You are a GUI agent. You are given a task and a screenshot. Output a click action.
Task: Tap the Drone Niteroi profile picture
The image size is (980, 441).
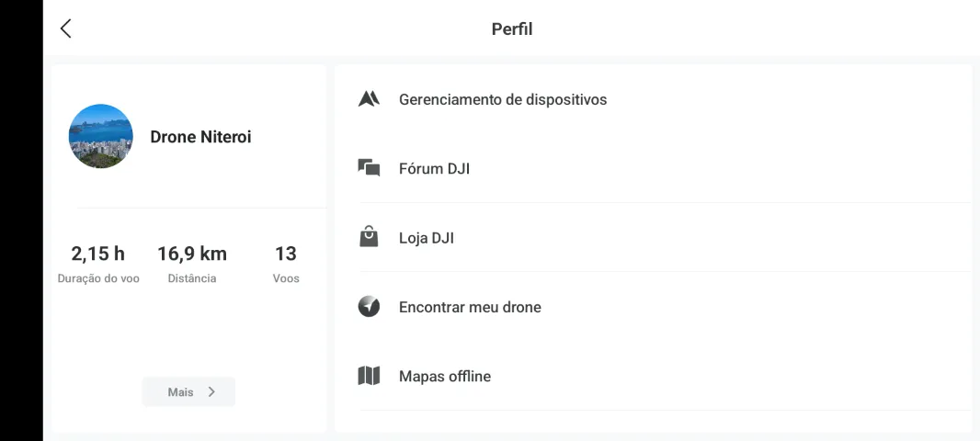(x=100, y=136)
